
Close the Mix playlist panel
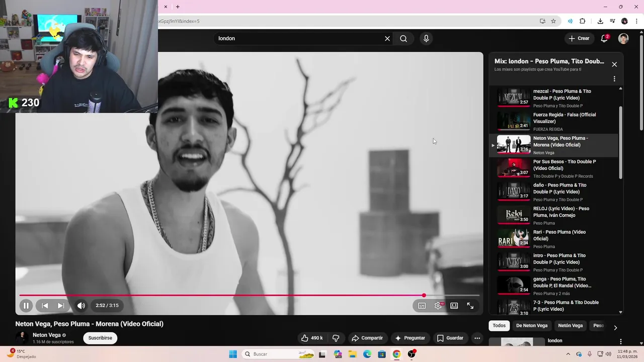[614, 64]
